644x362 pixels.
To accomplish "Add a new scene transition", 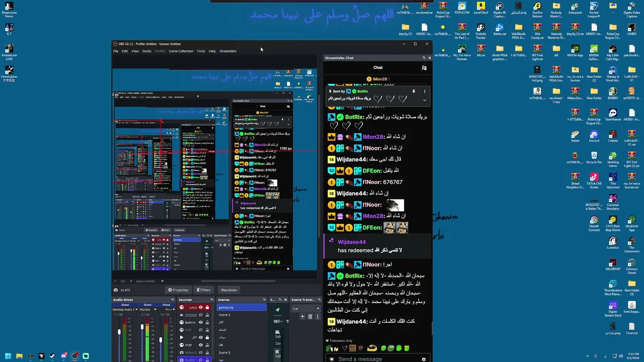I will click(x=302, y=317).
